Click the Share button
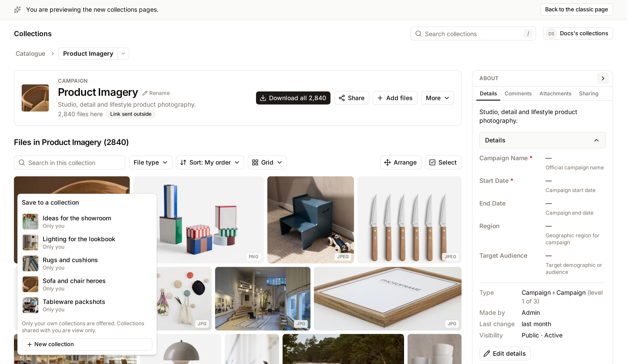Screen dimensions: 627x364 tap(352, 98)
